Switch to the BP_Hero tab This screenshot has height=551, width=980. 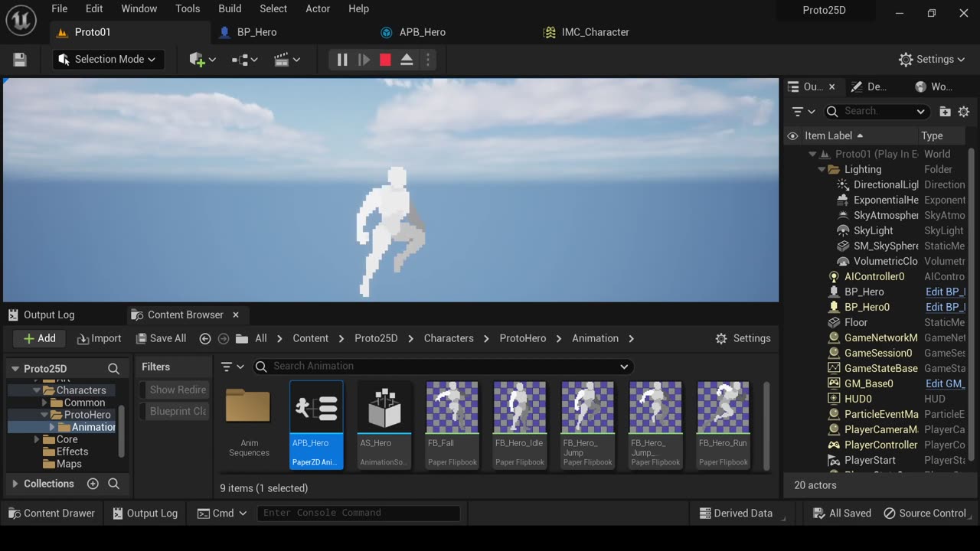pos(256,32)
